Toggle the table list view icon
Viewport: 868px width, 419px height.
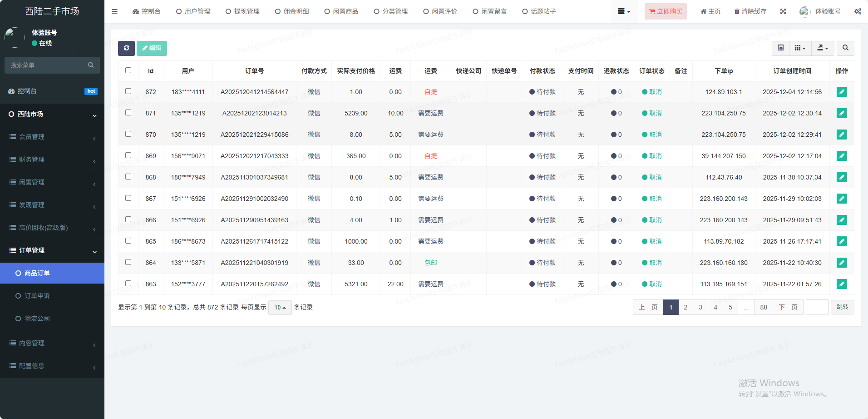click(780, 48)
